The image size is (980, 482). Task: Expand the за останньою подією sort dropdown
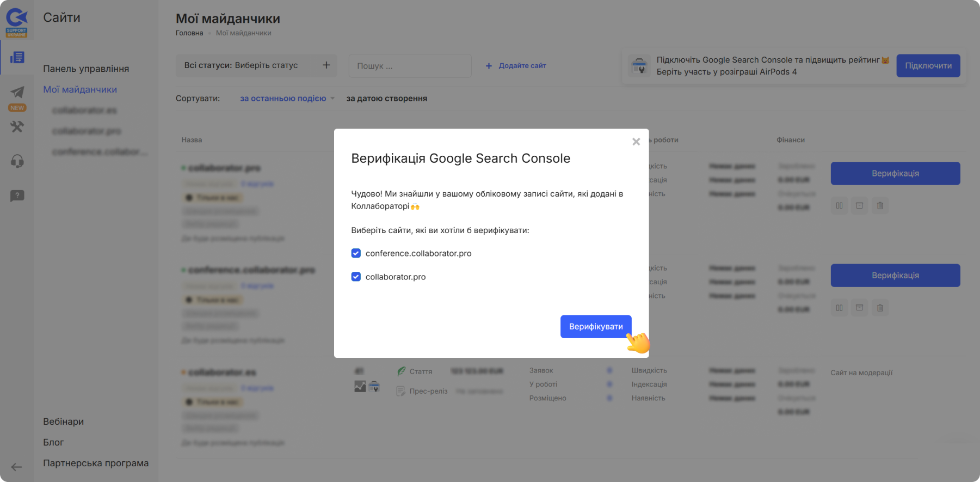click(287, 99)
